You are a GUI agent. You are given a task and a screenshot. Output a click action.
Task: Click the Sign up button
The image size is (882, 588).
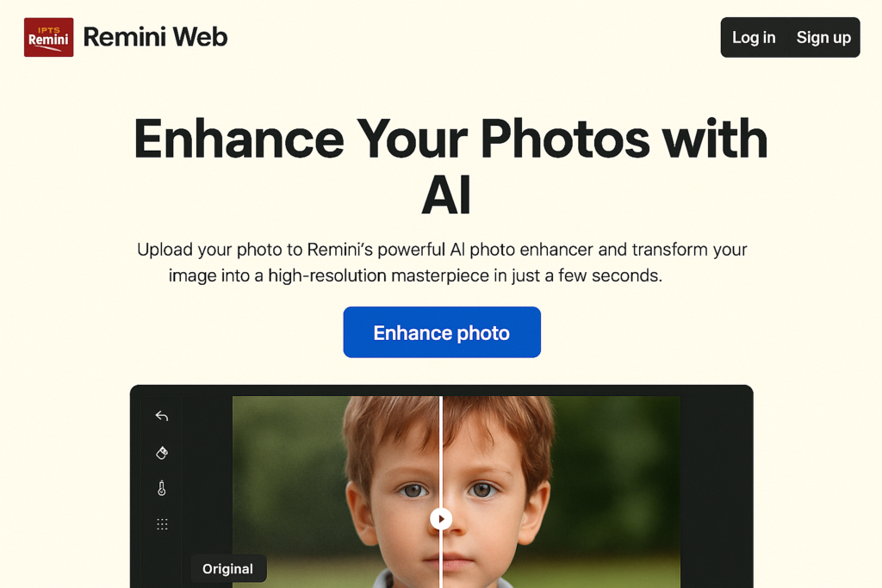(x=823, y=38)
